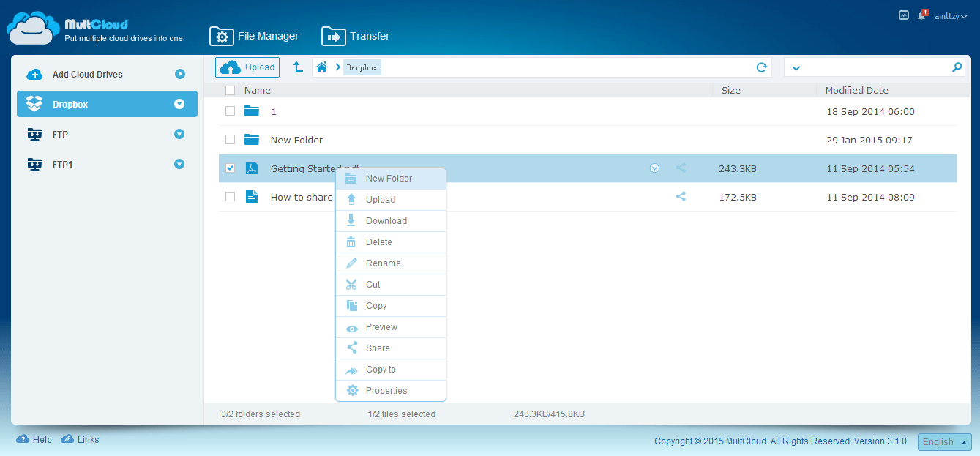Open the English language selector
This screenshot has height=456, width=980.
coord(944,441)
